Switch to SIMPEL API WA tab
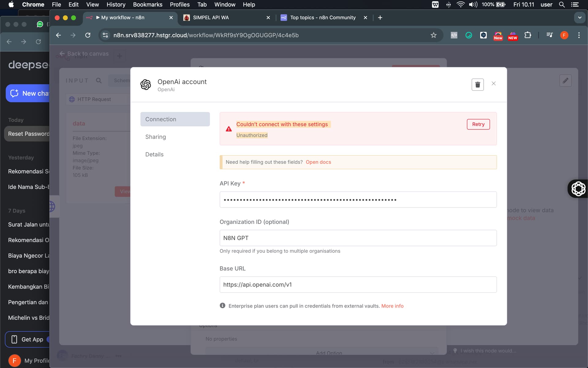This screenshot has height=368, width=588. (x=226, y=17)
